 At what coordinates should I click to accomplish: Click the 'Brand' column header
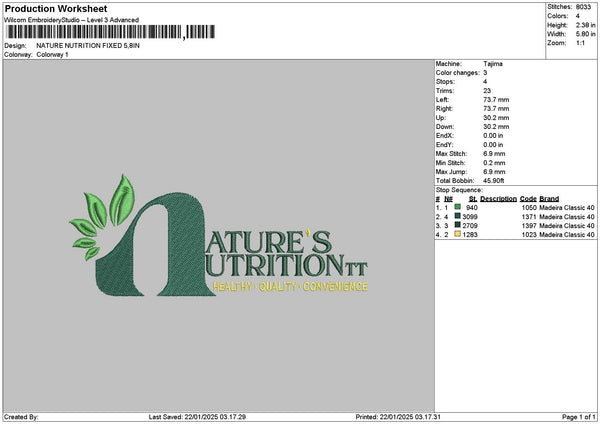click(x=549, y=199)
